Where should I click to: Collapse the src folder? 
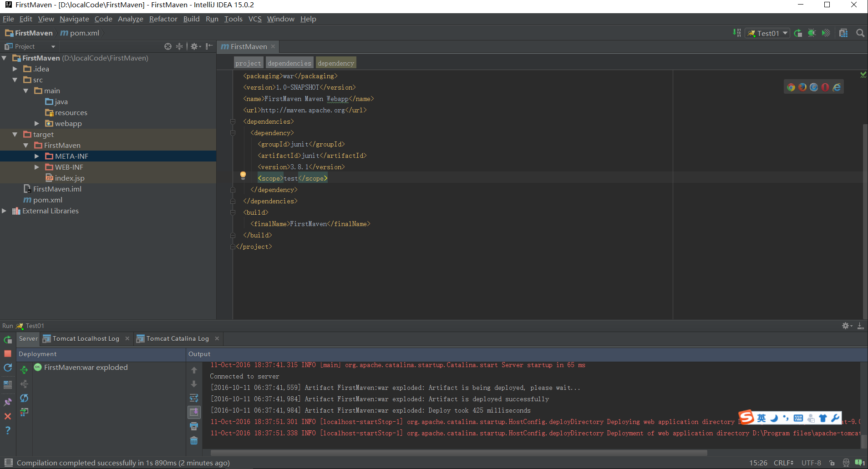[x=15, y=80]
